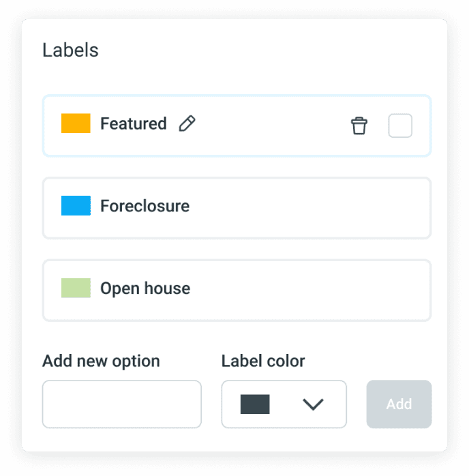Focus the Add new option text field
Viewport: 469px width, 476px height.
coord(122,404)
